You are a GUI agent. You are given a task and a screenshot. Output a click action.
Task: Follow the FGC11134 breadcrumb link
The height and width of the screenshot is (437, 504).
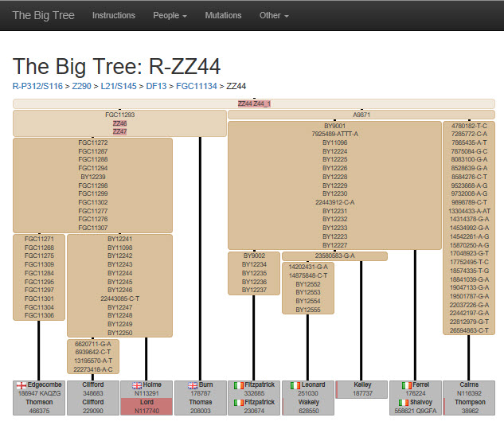pos(197,86)
